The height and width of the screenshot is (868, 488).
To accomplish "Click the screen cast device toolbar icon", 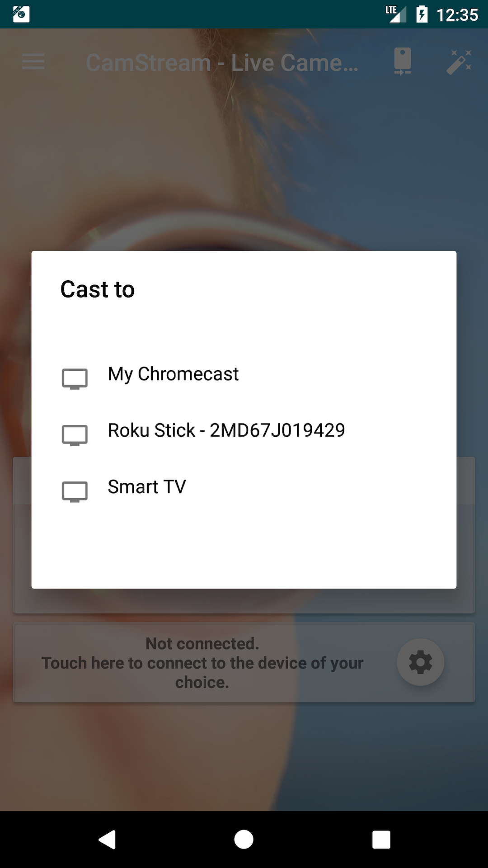I will [402, 61].
